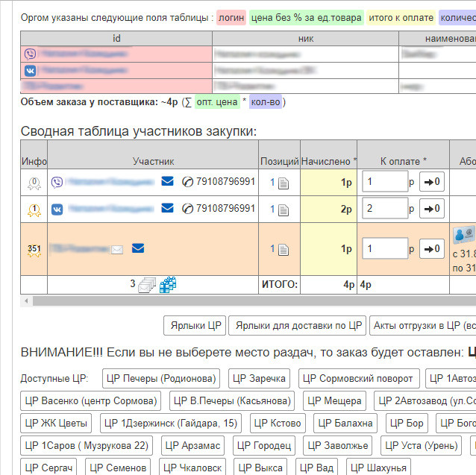Select ЦР Шахунья button
The width and height of the screenshot is (476, 475).
click(x=378, y=467)
